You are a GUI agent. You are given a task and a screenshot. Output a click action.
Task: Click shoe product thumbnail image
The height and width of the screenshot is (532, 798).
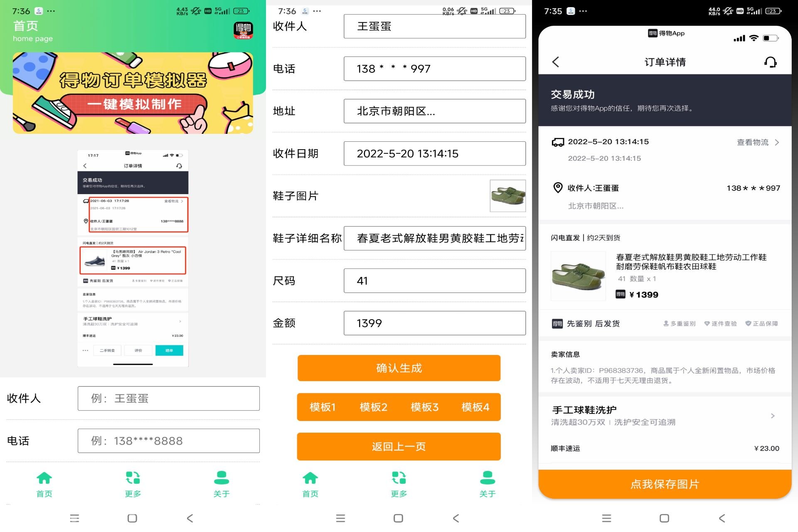[x=508, y=196]
